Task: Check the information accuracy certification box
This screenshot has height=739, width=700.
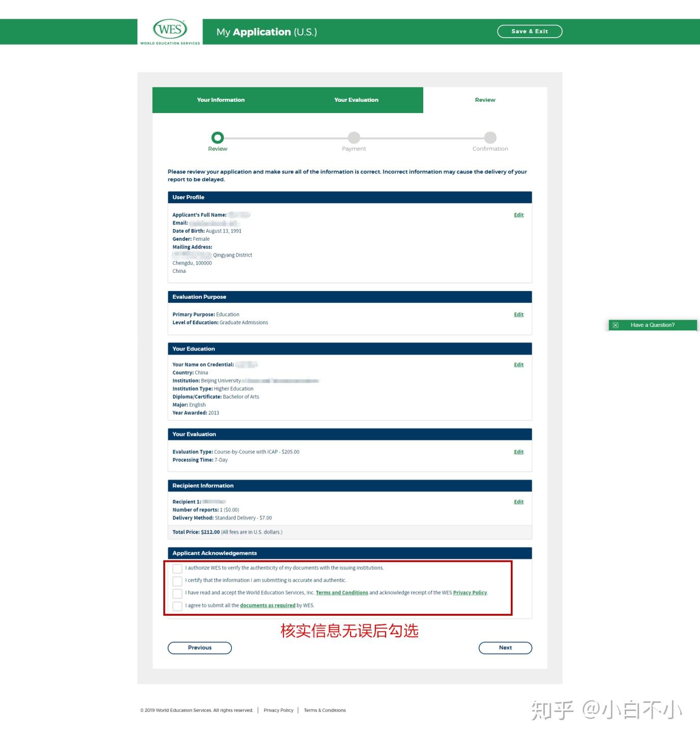Action: click(x=177, y=581)
